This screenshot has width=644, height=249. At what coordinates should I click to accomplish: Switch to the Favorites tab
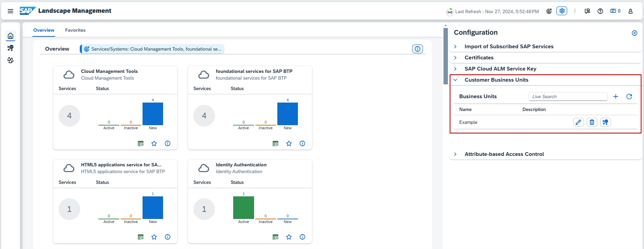pyautogui.click(x=75, y=30)
